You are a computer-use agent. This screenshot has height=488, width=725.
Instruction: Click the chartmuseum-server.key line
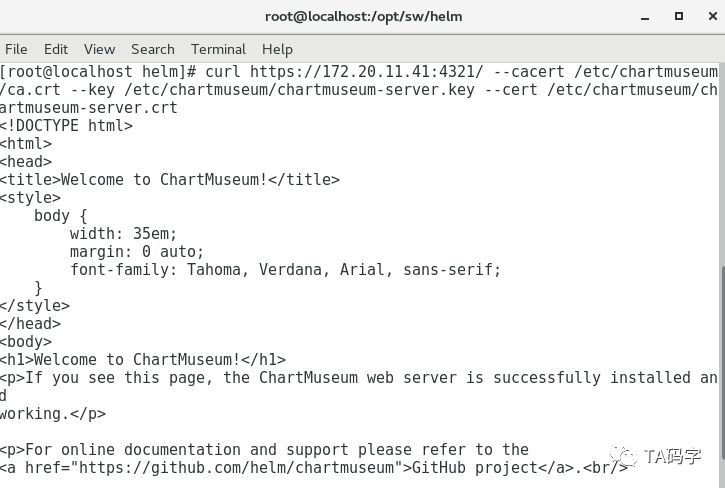click(359, 90)
